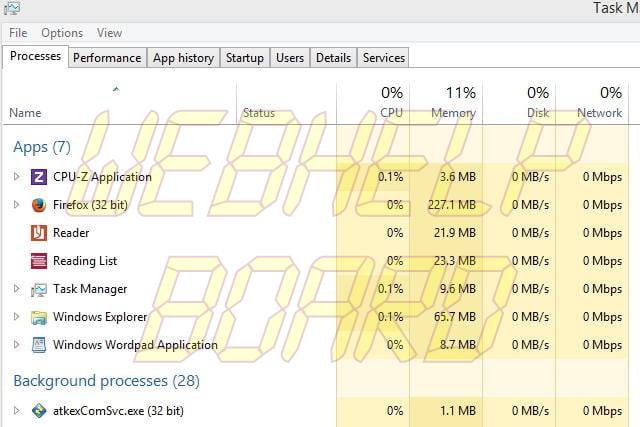Viewport: 640px width, 427px height.
Task: Select the Processes tab
Action: 36,56
